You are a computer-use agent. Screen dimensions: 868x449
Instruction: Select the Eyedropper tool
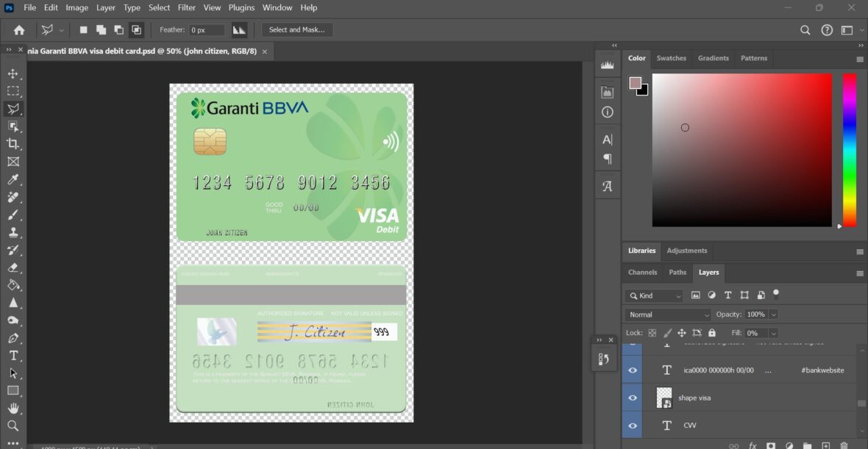[x=13, y=179]
